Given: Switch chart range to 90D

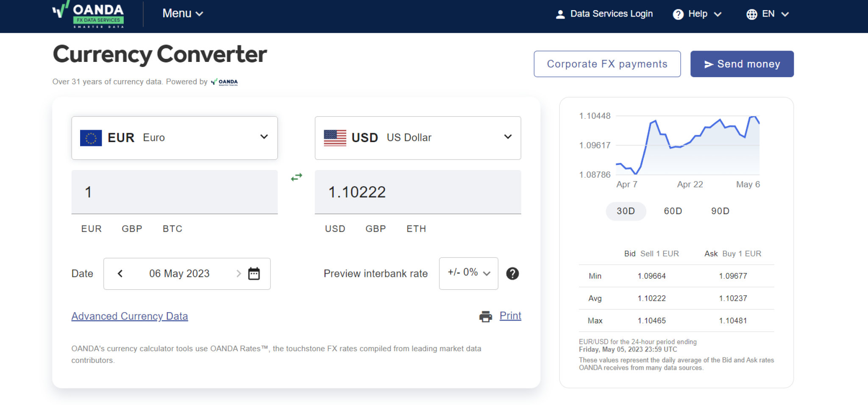Looking at the screenshot, I should [719, 211].
